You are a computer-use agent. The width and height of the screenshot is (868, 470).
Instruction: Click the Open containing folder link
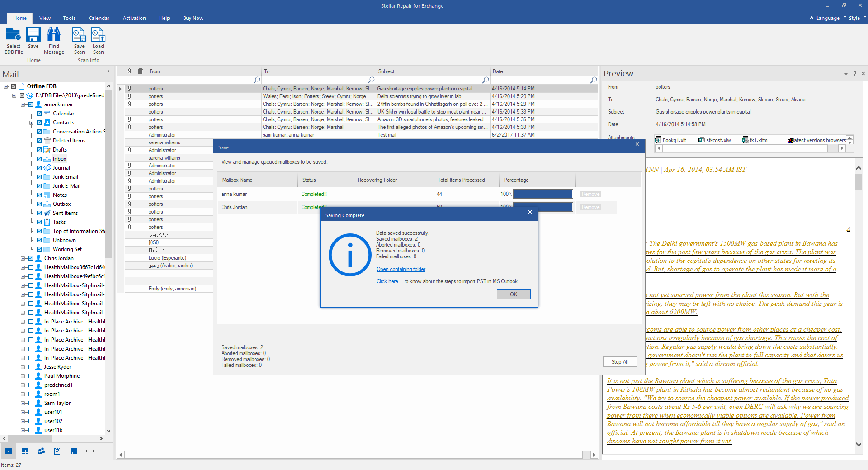[x=401, y=269]
